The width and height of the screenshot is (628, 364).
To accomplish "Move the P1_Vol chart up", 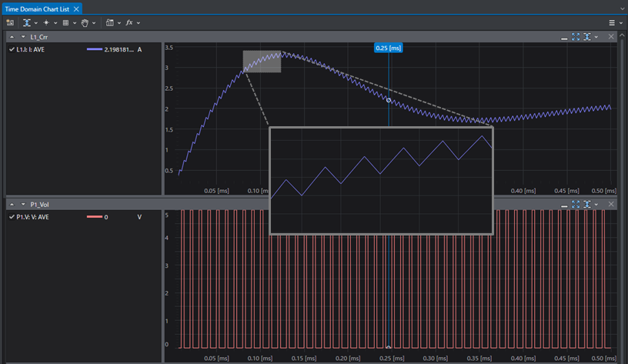I will pyautogui.click(x=12, y=204).
